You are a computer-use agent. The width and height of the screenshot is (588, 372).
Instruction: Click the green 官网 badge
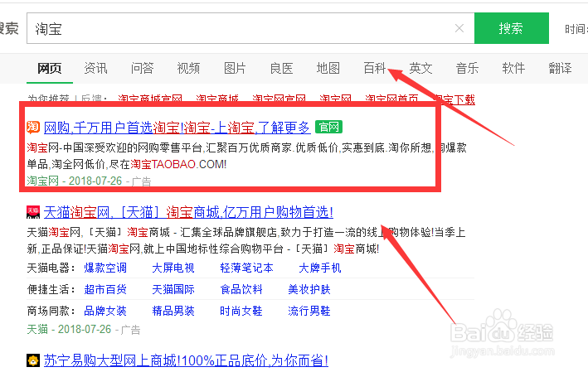[x=328, y=127]
